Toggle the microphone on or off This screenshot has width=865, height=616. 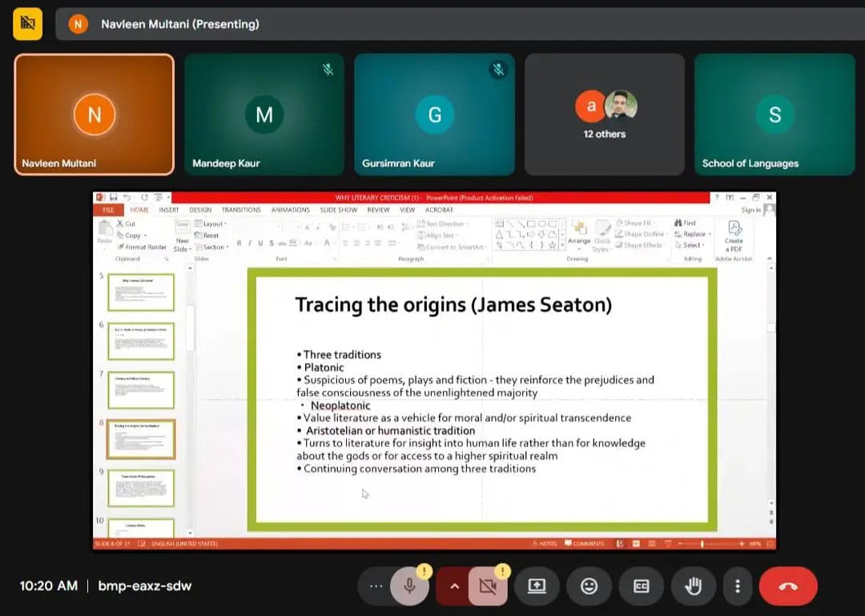click(409, 586)
